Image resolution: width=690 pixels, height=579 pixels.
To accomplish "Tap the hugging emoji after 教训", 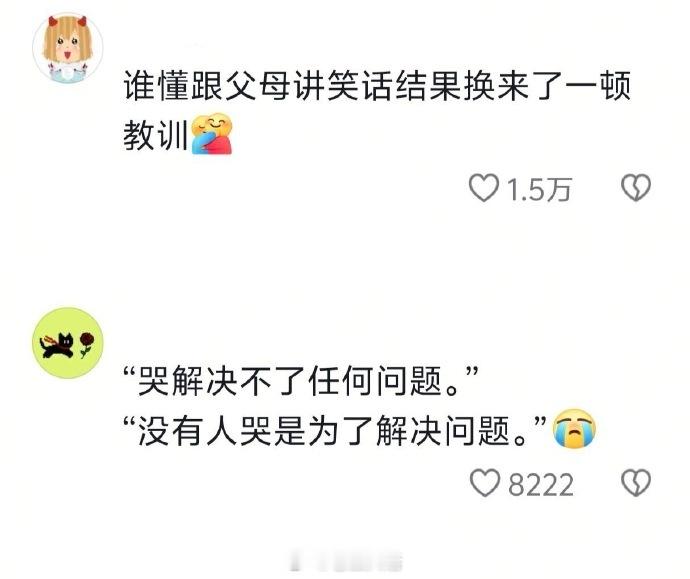I will tap(212, 134).
